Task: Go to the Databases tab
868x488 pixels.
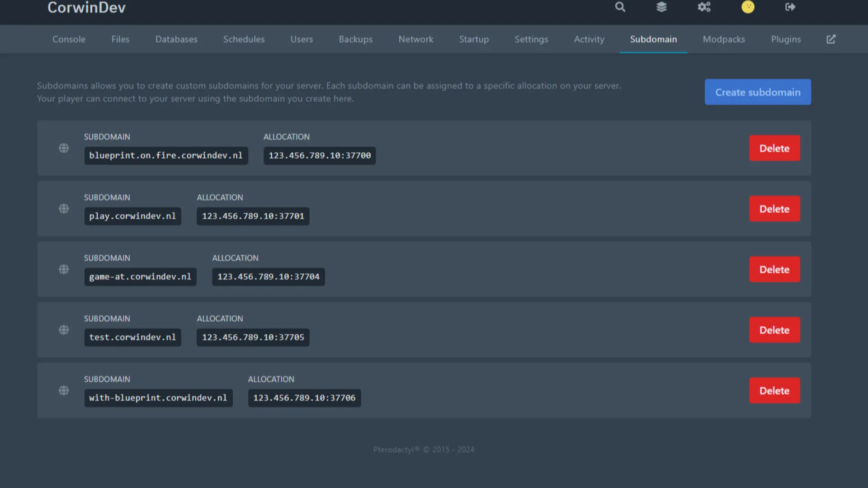Action: pos(176,39)
